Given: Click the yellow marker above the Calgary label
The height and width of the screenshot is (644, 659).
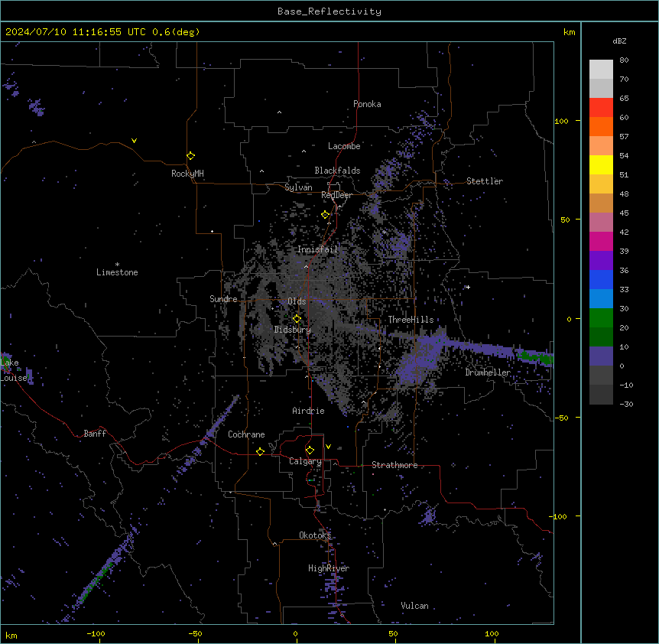Looking at the screenshot, I should click(x=310, y=450).
